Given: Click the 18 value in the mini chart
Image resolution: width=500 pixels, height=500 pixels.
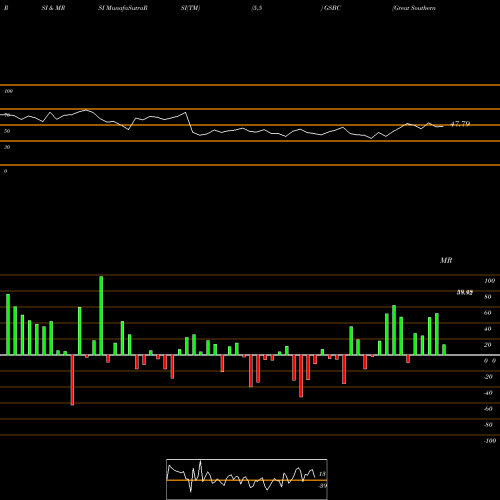Looking at the screenshot, I should [x=322, y=474].
